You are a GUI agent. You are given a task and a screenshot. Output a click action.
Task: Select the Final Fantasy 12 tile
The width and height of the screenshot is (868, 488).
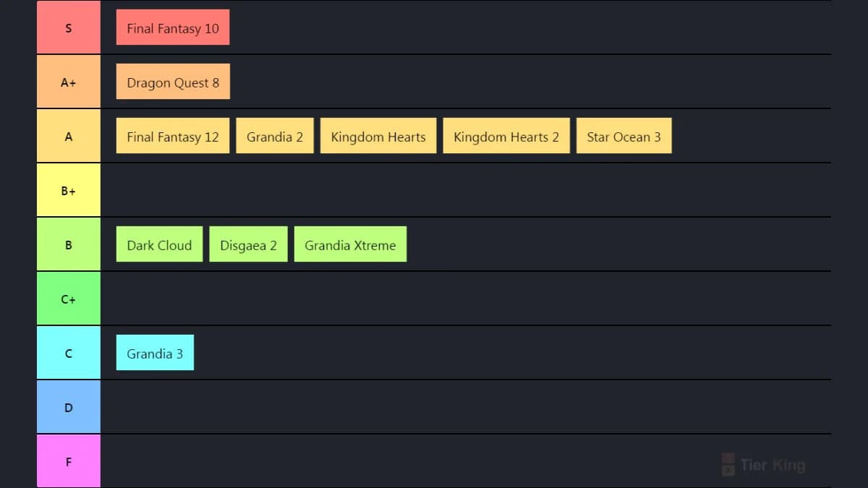coord(173,136)
